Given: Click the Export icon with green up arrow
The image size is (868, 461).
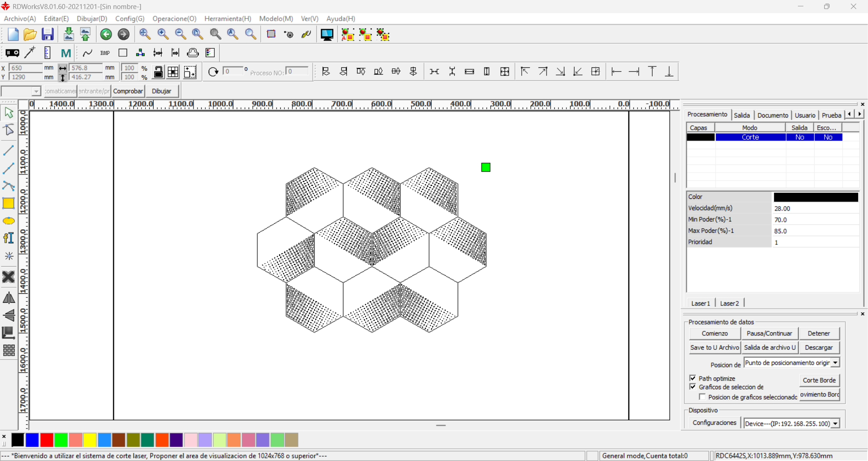Looking at the screenshot, I should click(85, 34).
